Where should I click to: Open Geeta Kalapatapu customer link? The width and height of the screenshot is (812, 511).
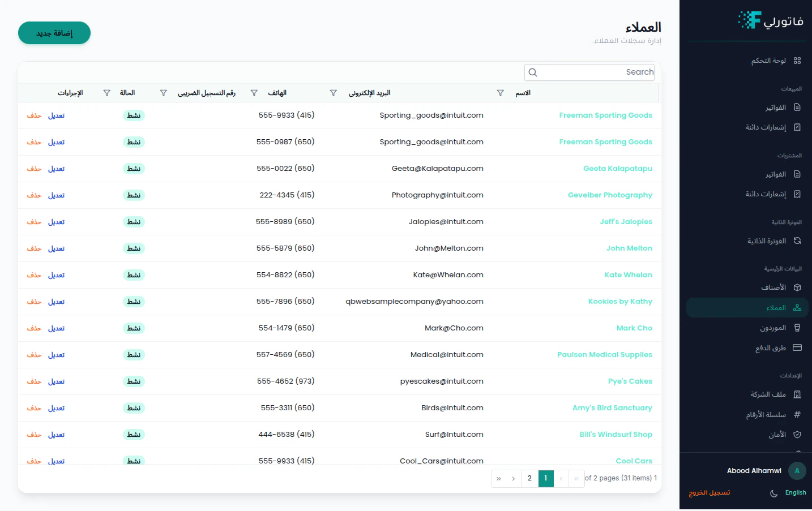(x=618, y=169)
